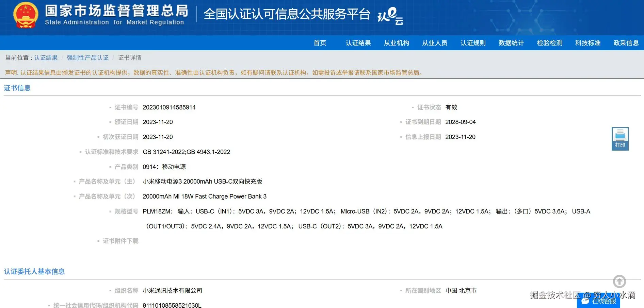Image resolution: width=644 pixels, height=308 pixels.
Task: Open the 认证结果 nav menu item
Action: pos(358,43)
